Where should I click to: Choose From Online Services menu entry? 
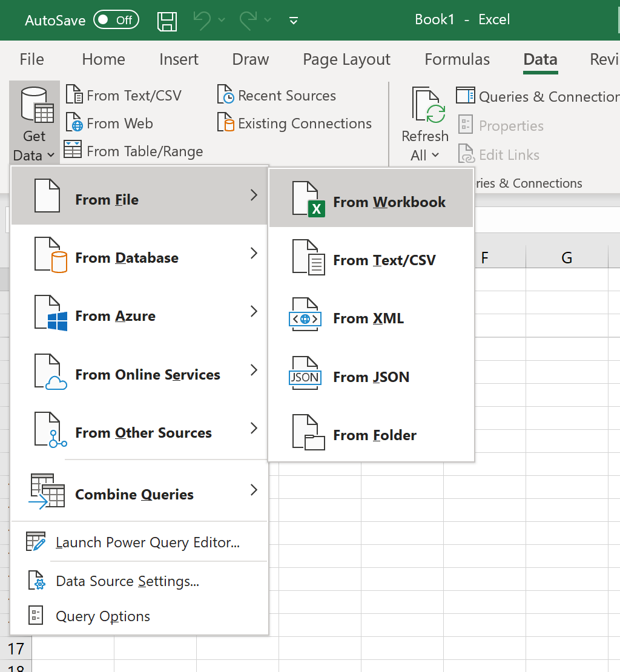point(139,371)
